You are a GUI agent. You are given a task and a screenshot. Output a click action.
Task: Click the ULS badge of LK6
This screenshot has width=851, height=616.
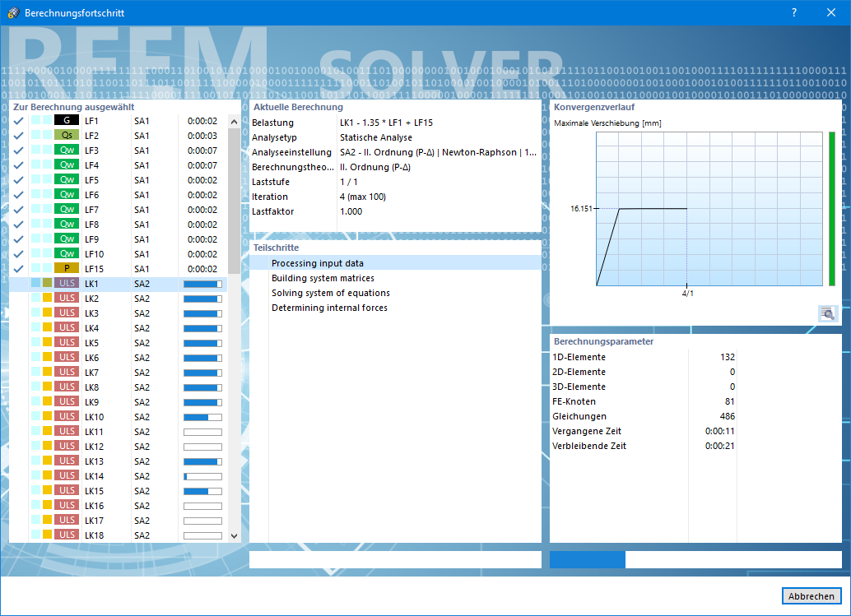[67, 357]
